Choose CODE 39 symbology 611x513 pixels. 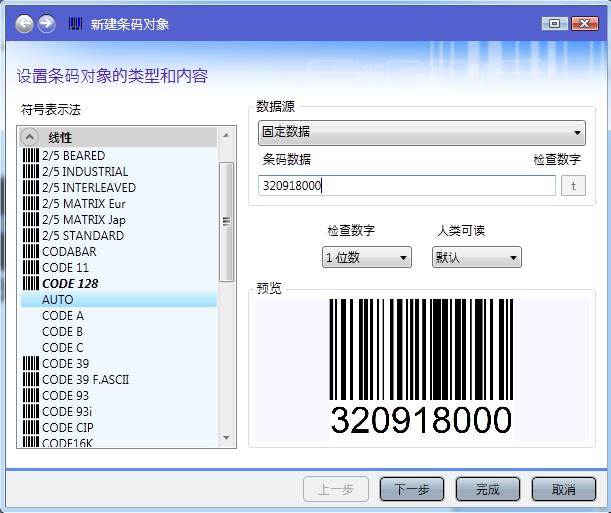click(x=119, y=363)
